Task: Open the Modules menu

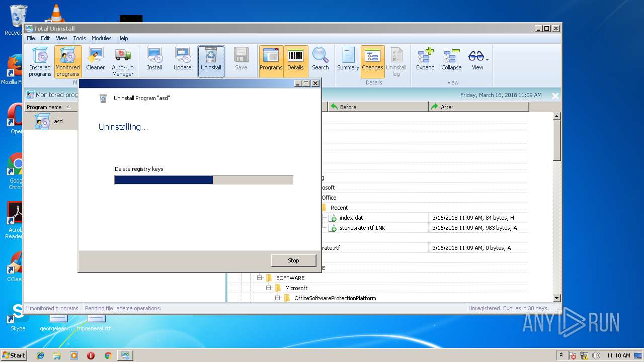Action: tap(101, 38)
